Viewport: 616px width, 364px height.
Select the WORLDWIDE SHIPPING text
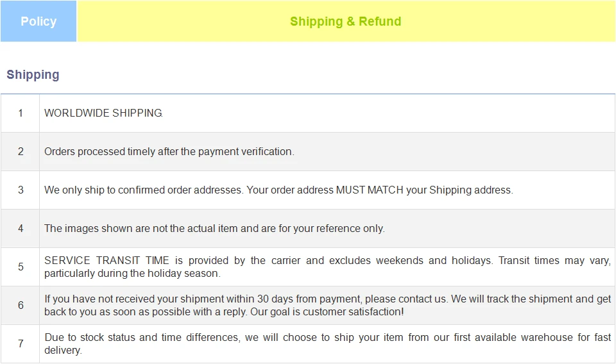coord(103,113)
